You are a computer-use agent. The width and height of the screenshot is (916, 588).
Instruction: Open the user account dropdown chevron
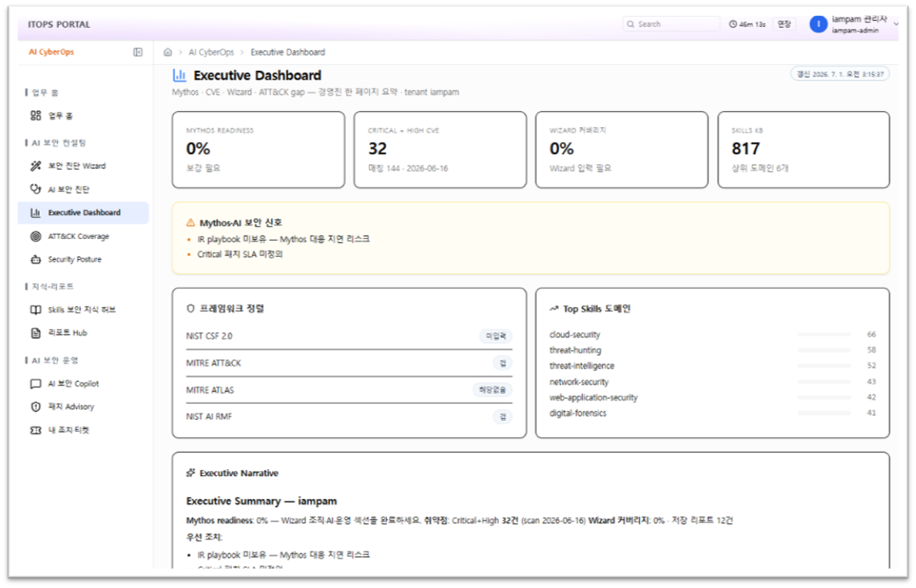[x=896, y=24]
